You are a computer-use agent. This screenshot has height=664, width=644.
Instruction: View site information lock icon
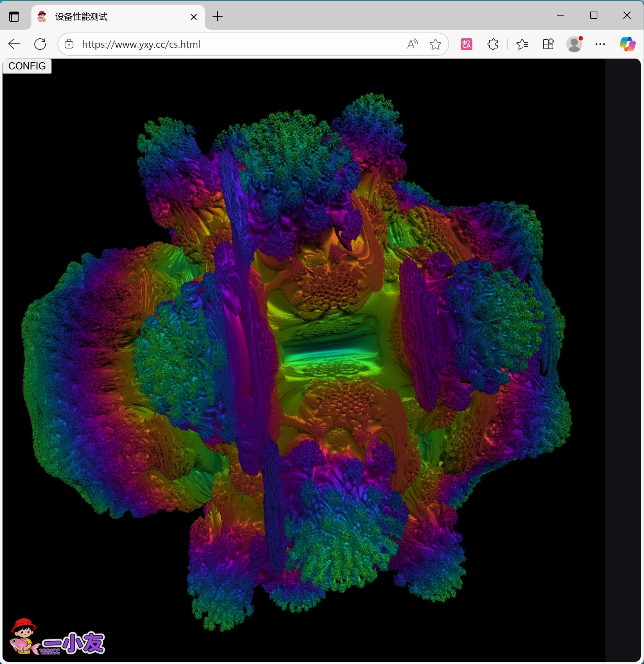point(69,44)
